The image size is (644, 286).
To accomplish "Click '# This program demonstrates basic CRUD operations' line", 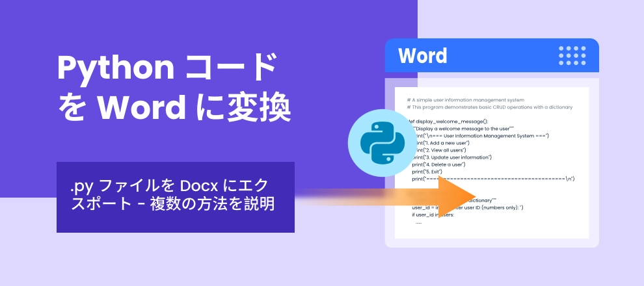I will tap(490, 107).
